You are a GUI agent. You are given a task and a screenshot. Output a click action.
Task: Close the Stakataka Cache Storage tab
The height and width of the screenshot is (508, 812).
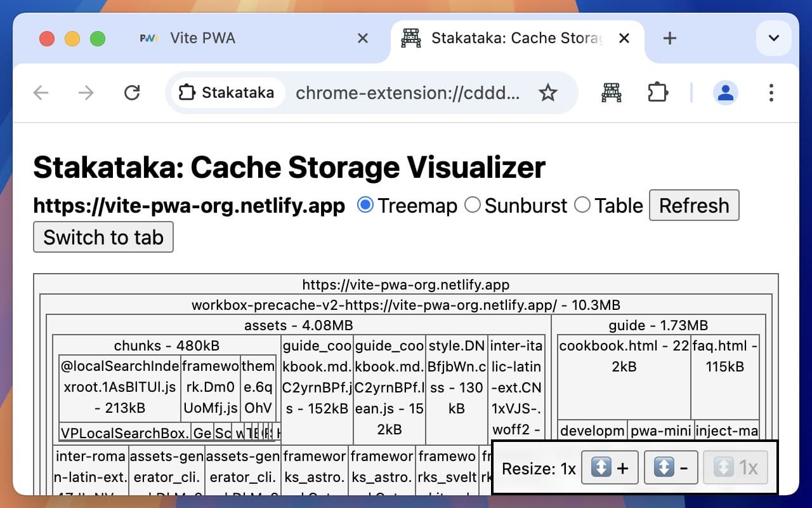(624, 39)
